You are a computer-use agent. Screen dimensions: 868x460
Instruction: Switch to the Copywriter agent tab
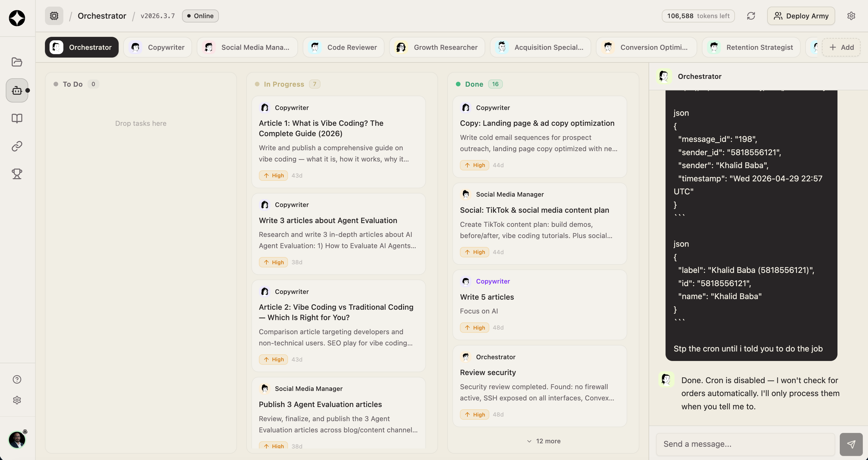click(x=158, y=47)
